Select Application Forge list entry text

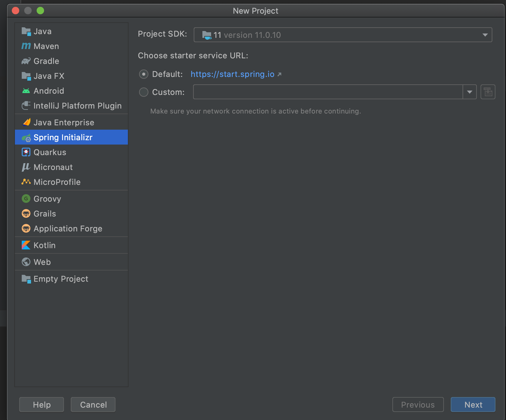pos(68,229)
